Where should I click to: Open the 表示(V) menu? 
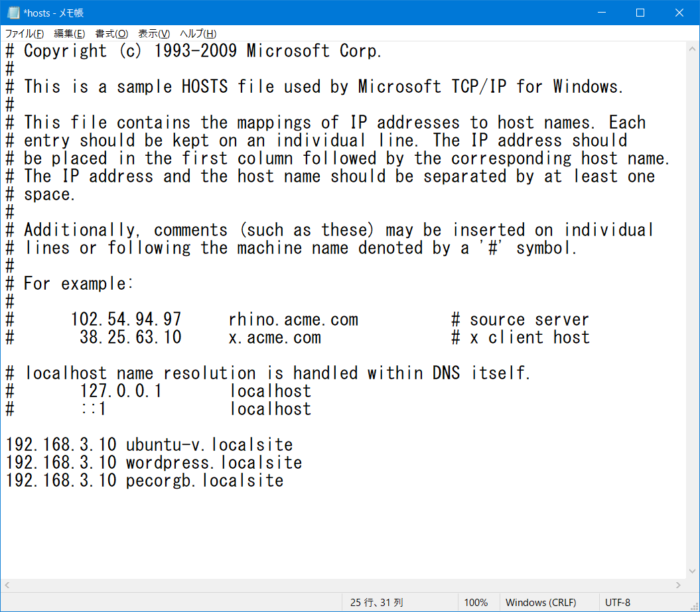pyautogui.click(x=154, y=34)
